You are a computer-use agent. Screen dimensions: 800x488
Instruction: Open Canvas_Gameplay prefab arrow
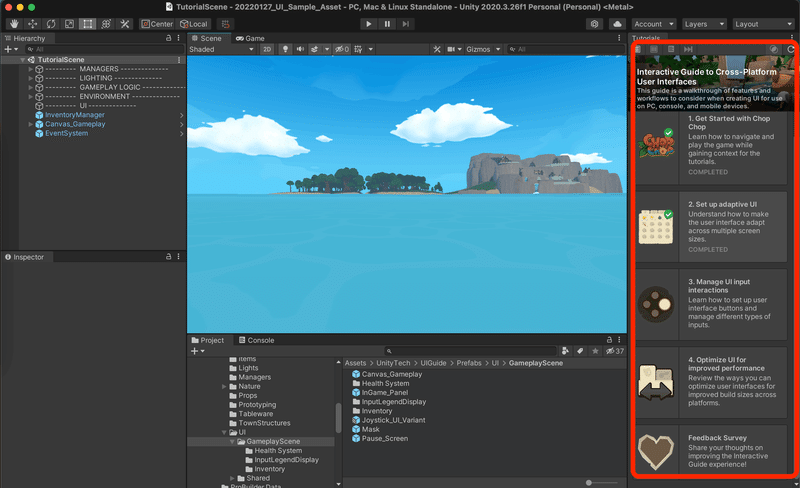coord(182,124)
